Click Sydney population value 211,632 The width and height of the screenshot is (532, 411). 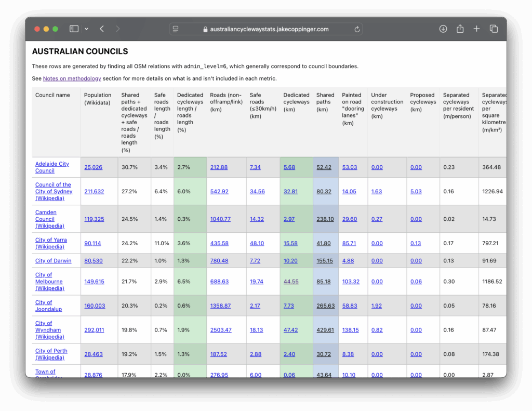pyautogui.click(x=94, y=192)
